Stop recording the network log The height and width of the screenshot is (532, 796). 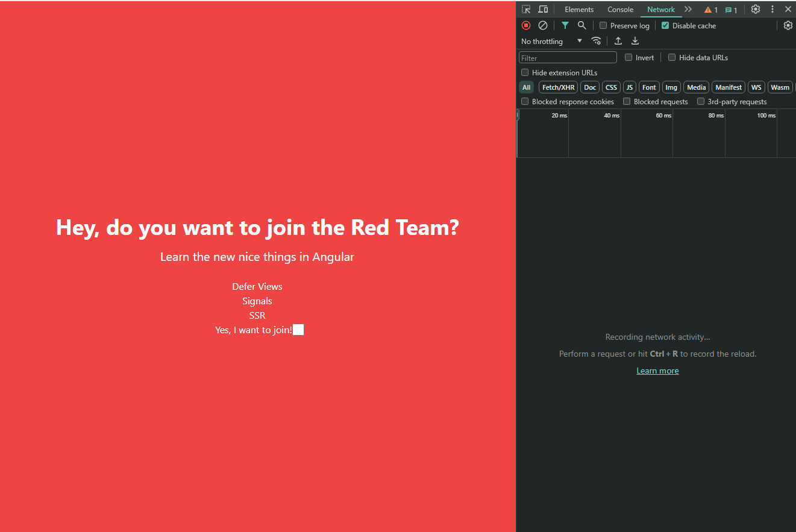[526, 25]
